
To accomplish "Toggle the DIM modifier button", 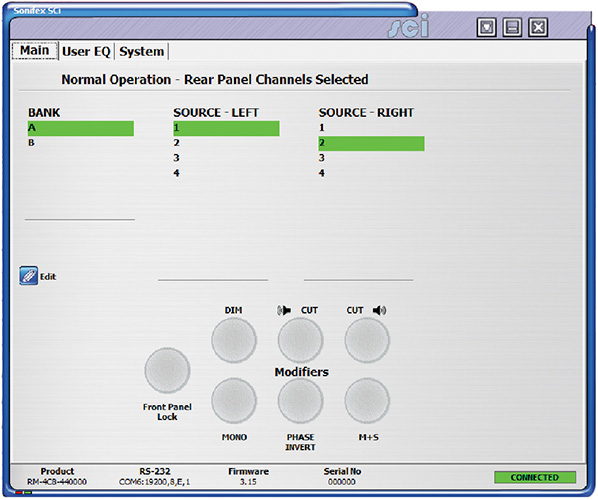I will click(x=234, y=340).
